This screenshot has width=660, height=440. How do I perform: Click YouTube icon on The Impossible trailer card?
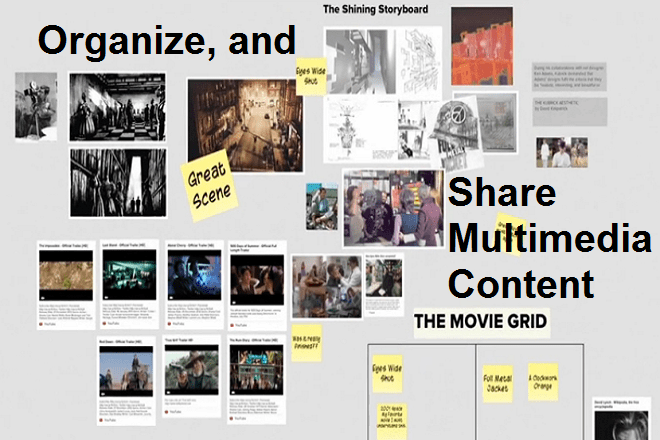tap(41, 324)
